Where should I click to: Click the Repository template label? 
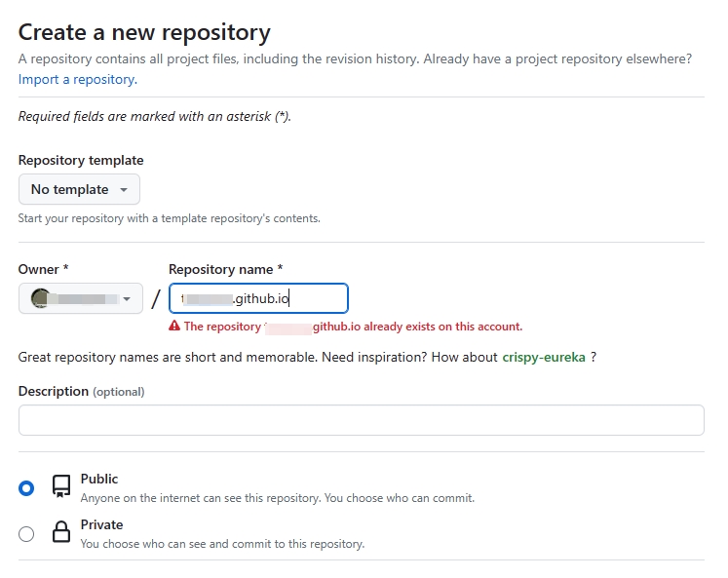81,160
